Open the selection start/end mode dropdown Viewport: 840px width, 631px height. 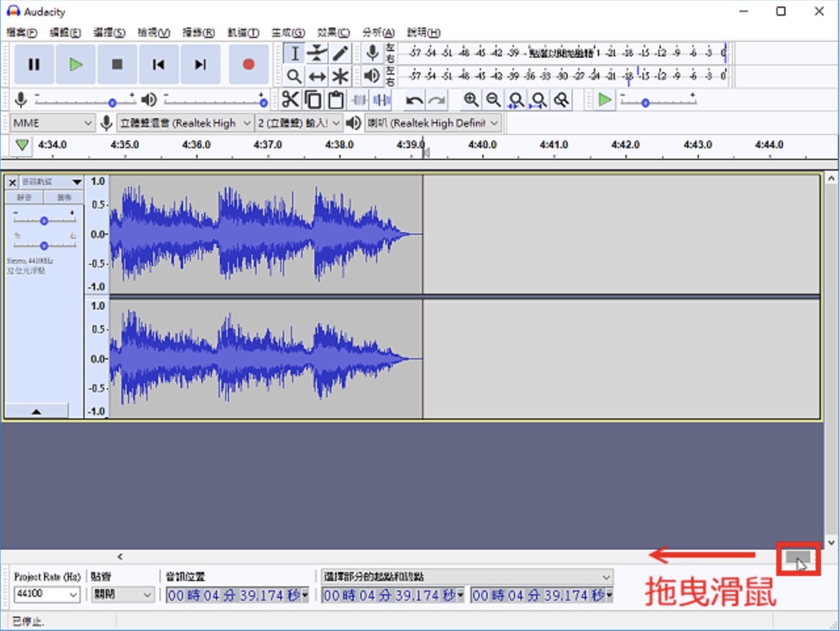[467, 577]
